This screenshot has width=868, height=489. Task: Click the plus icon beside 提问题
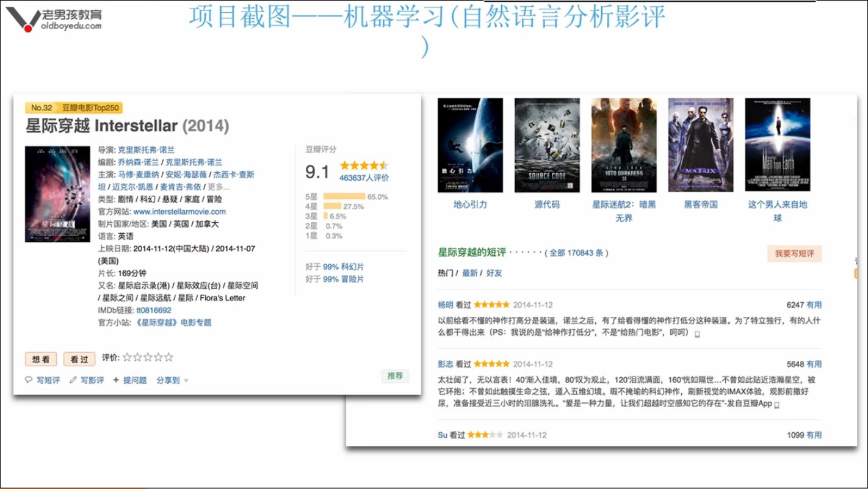pos(116,380)
